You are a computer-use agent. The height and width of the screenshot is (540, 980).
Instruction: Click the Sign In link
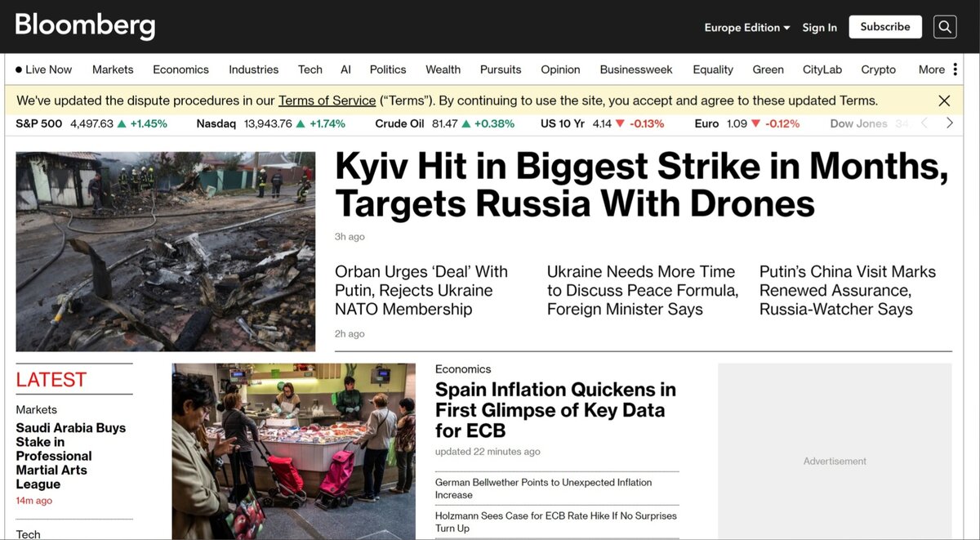click(819, 27)
